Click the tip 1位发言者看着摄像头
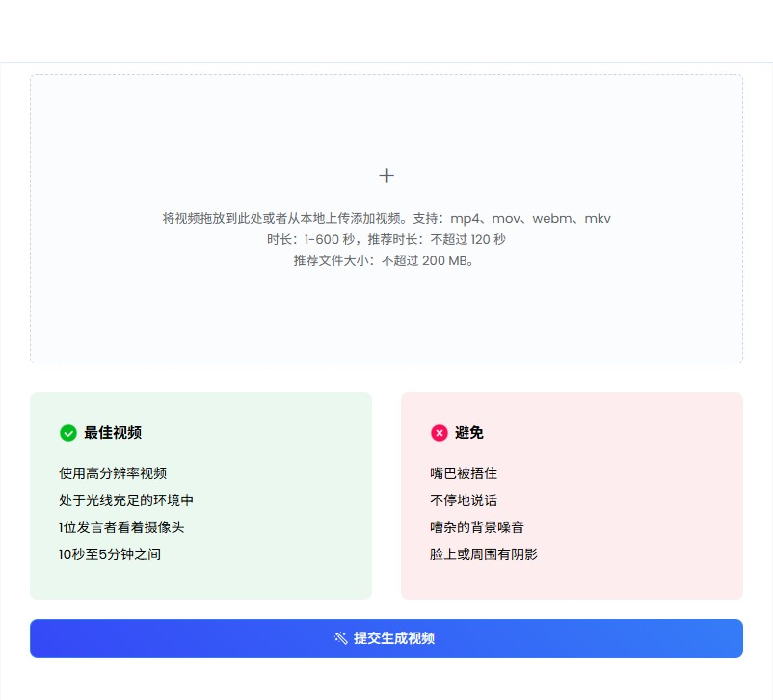 121,527
